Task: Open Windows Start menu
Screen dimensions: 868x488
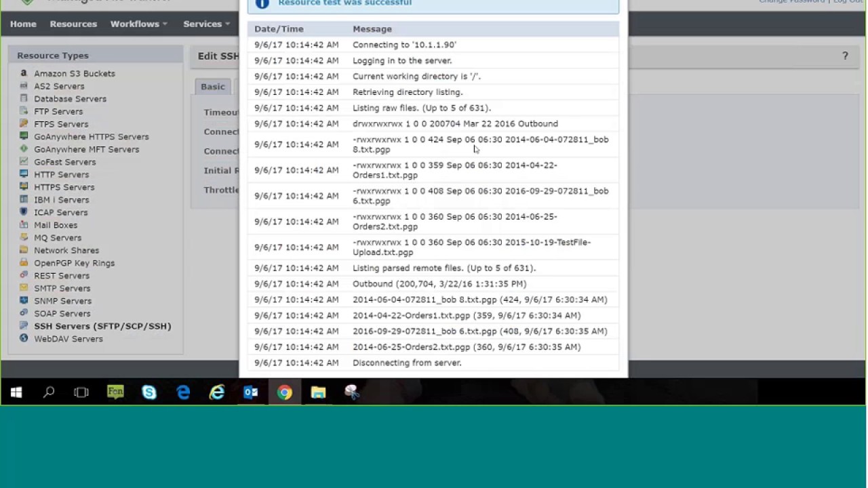Action: pyautogui.click(x=16, y=392)
